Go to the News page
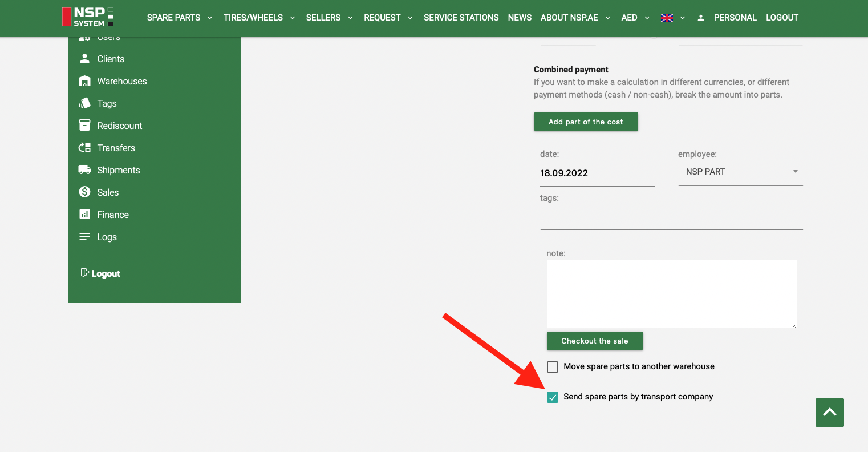This screenshot has height=452, width=868. click(520, 18)
